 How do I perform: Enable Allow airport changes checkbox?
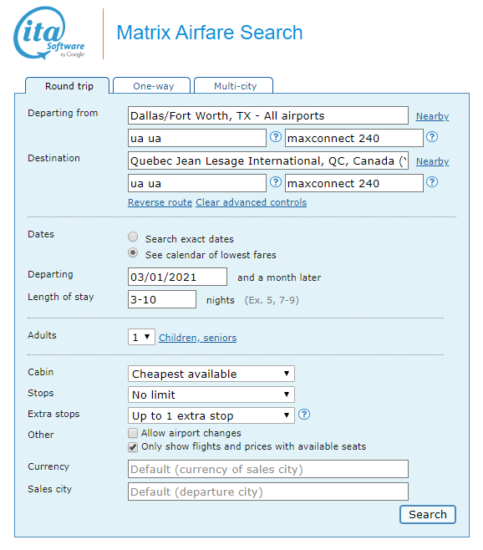tap(133, 433)
